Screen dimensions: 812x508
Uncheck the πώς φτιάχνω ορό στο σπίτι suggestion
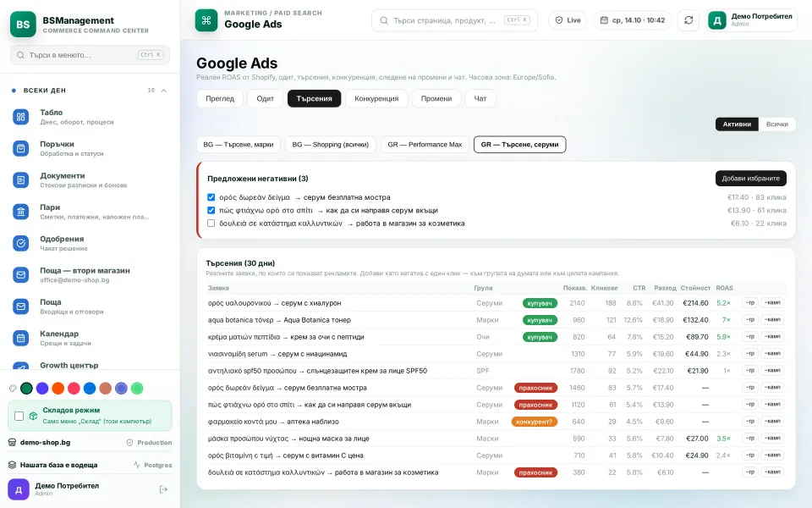(x=211, y=210)
